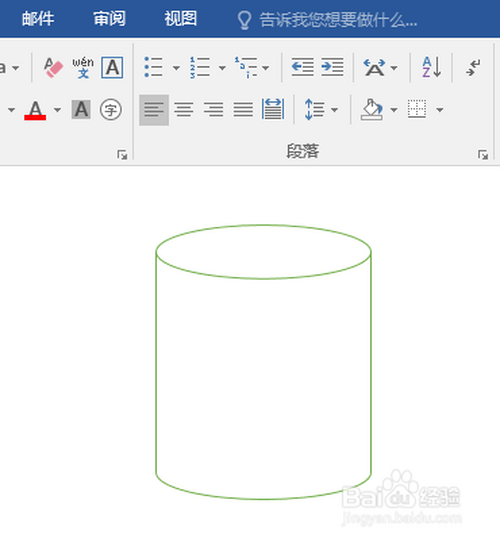Apply red font color
This screenshot has height=542, width=500.
[x=35, y=110]
